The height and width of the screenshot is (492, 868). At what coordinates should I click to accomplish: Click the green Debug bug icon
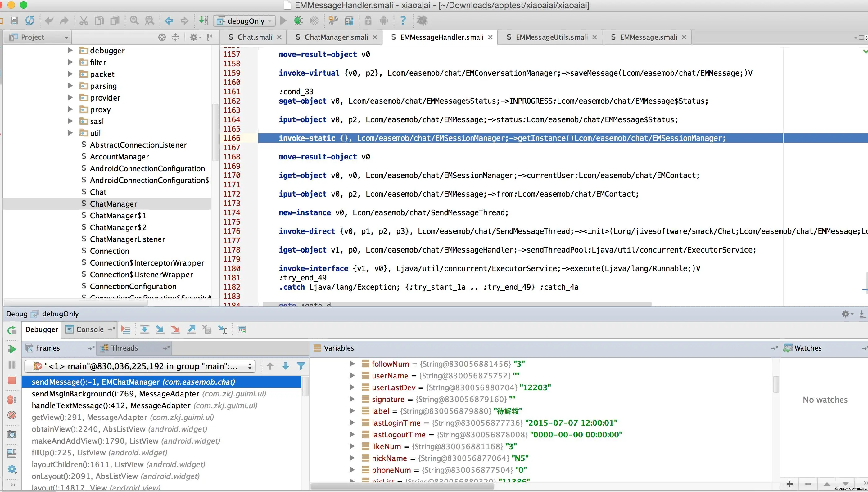[x=298, y=20]
